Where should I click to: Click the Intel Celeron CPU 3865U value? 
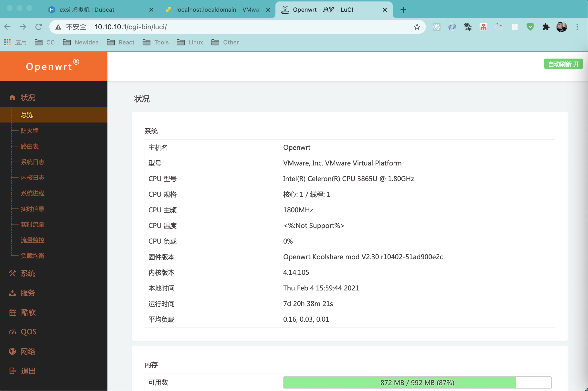pos(348,179)
